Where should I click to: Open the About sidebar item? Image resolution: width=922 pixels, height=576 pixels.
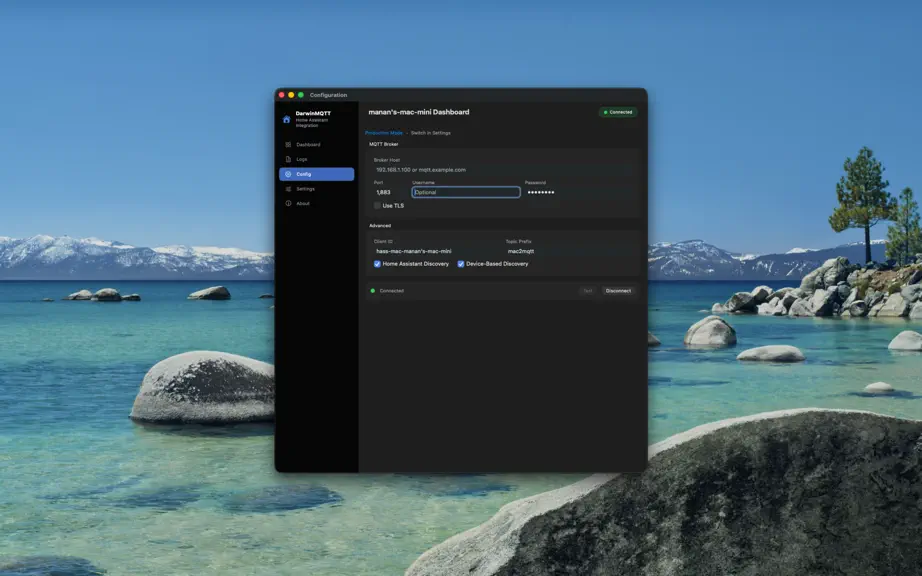click(x=316, y=203)
